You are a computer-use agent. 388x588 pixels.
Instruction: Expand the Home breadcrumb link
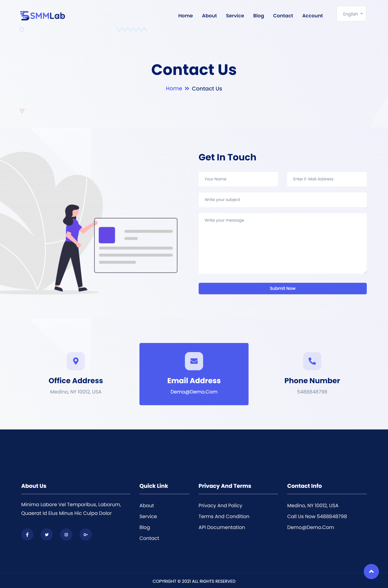point(174,88)
